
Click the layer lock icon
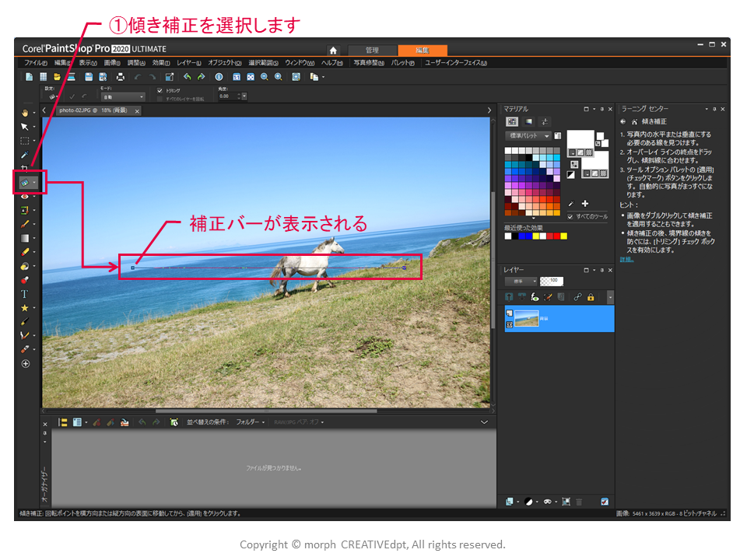(591, 297)
